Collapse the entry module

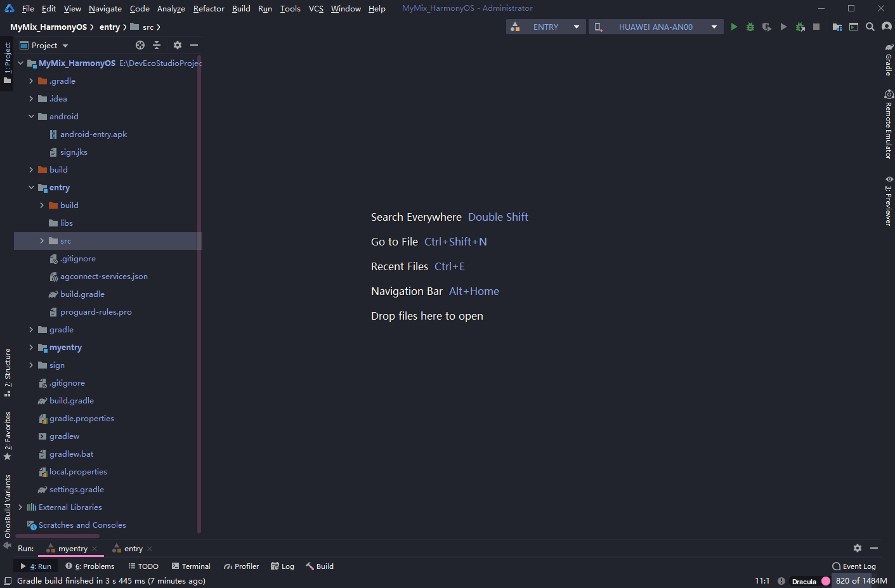(31, 187)
